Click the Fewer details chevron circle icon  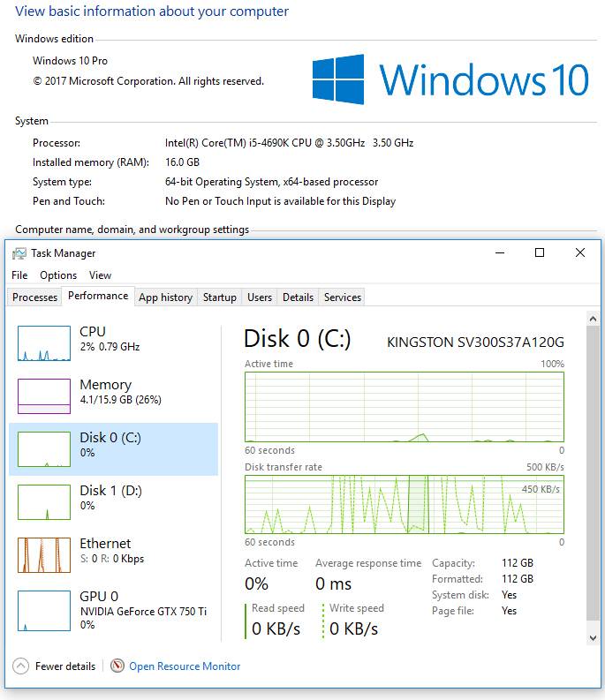tap(20, 666)
